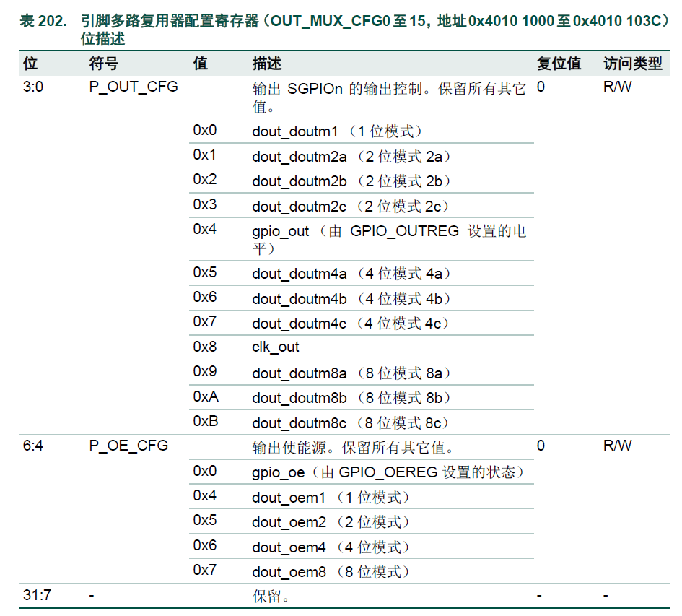
Task: Click the 'dout_doutm2a' description
Action: (351, 156)
